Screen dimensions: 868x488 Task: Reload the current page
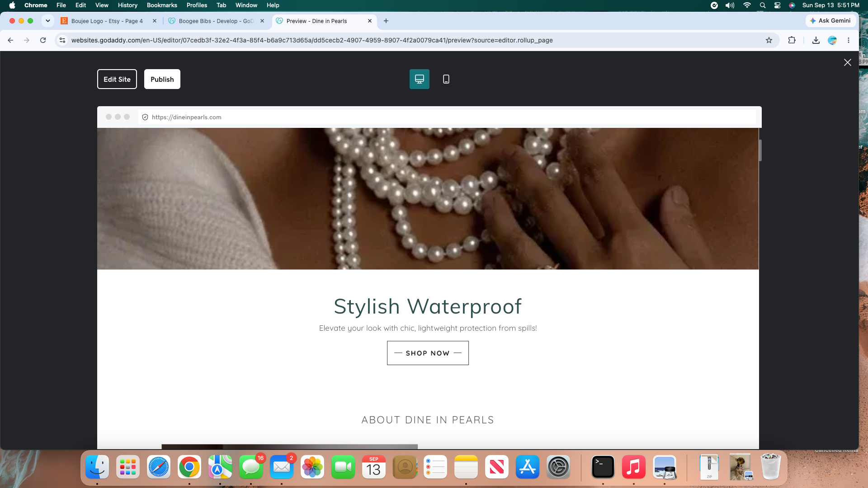(x=43, y=40)
